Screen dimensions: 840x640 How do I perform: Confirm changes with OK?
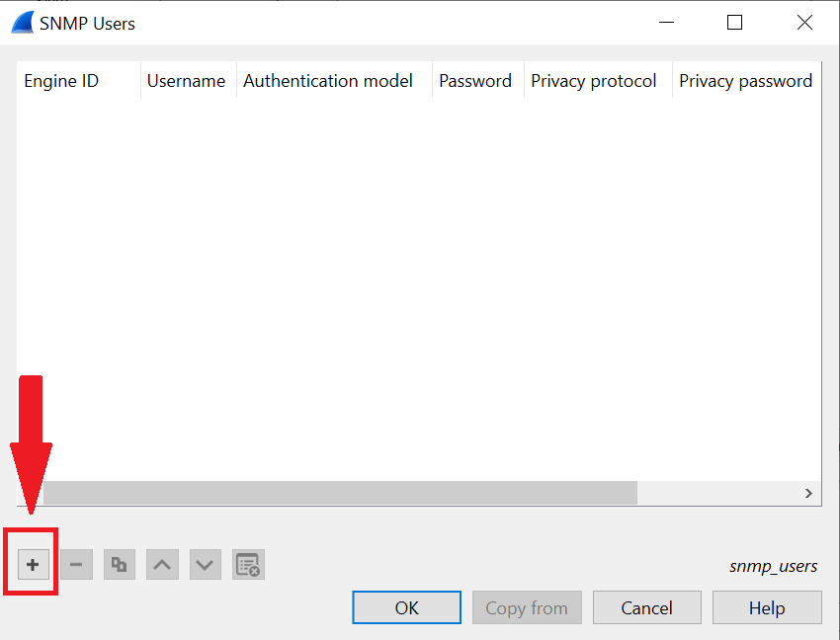coord(406,607)
